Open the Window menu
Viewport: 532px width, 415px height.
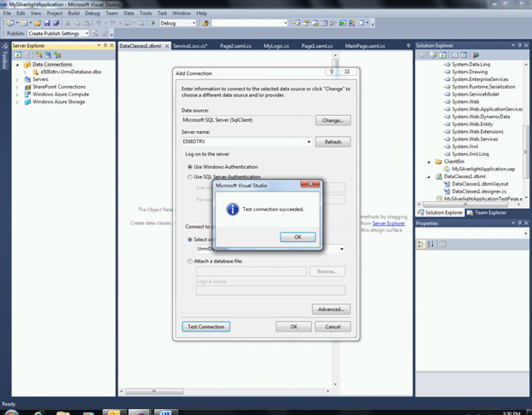click(182, 14)
